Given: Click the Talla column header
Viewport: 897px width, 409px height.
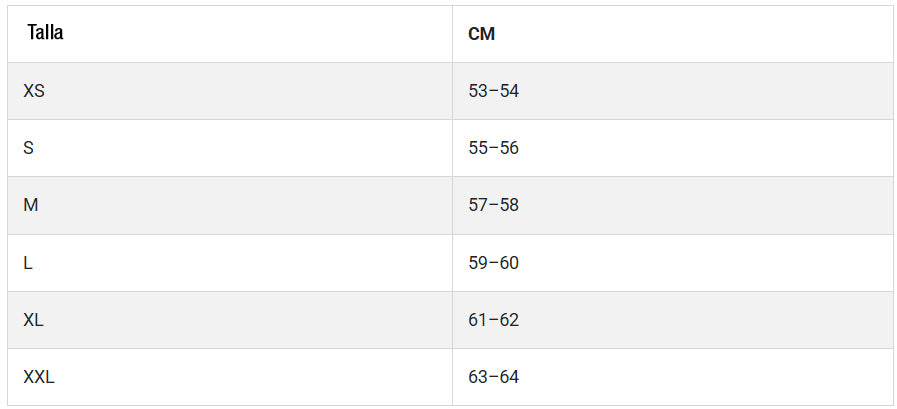Looking at the screenshot, I should (x=45, y=33).
